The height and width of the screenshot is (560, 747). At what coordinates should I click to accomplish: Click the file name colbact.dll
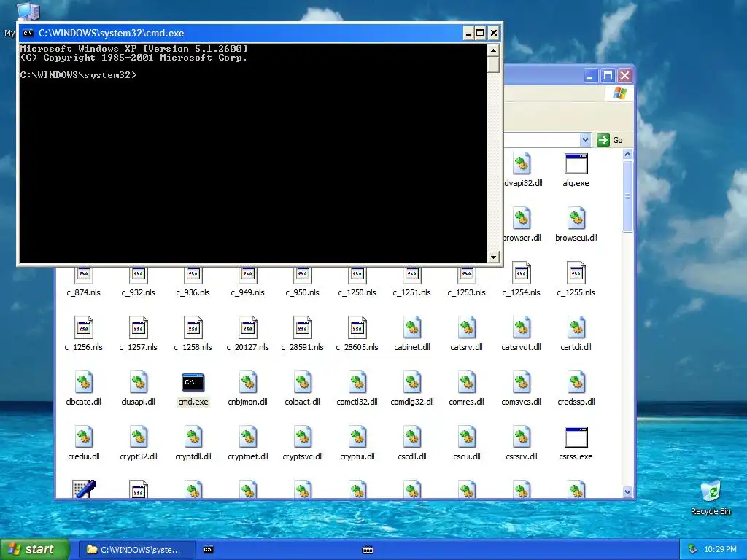pos(303,402)
